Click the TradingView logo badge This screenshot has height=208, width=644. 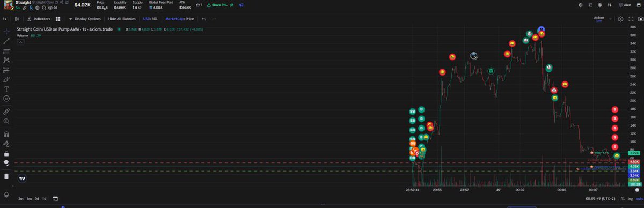pyautogui.click(x=22, y=179)
